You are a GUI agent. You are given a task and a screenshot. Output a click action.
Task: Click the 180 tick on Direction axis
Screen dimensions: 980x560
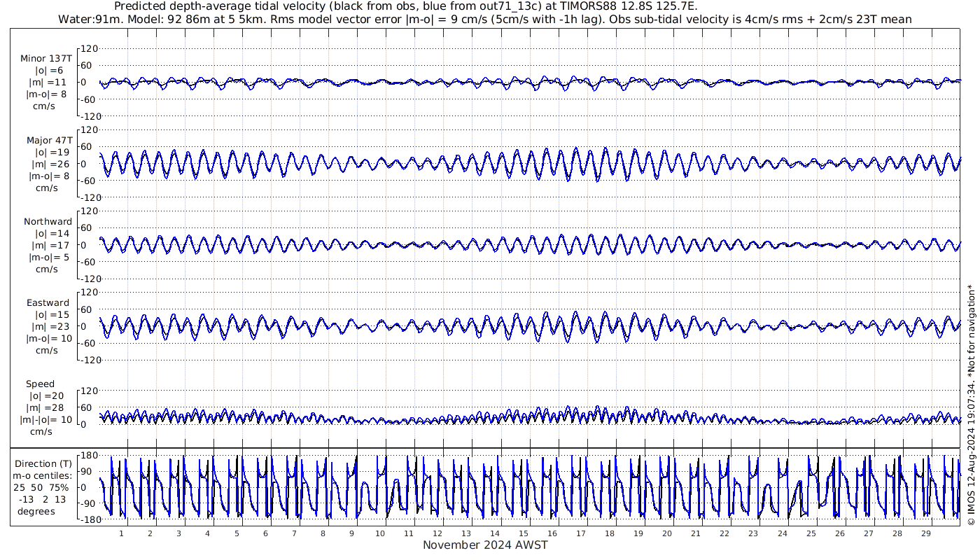click(89, 456)
